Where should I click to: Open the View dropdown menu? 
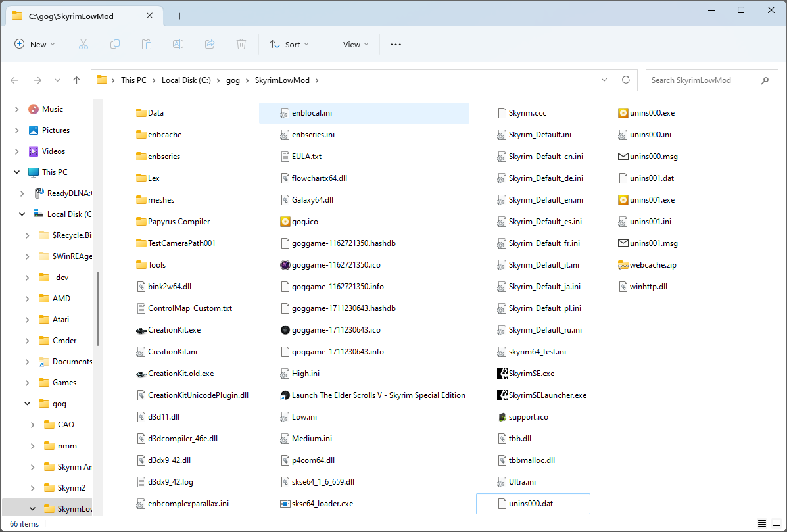coord(348,44)
